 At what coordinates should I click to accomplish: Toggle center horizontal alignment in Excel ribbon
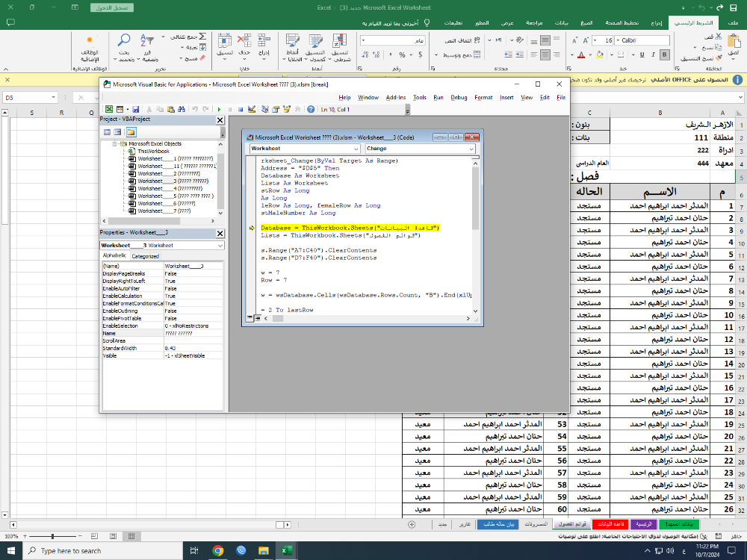545,55
